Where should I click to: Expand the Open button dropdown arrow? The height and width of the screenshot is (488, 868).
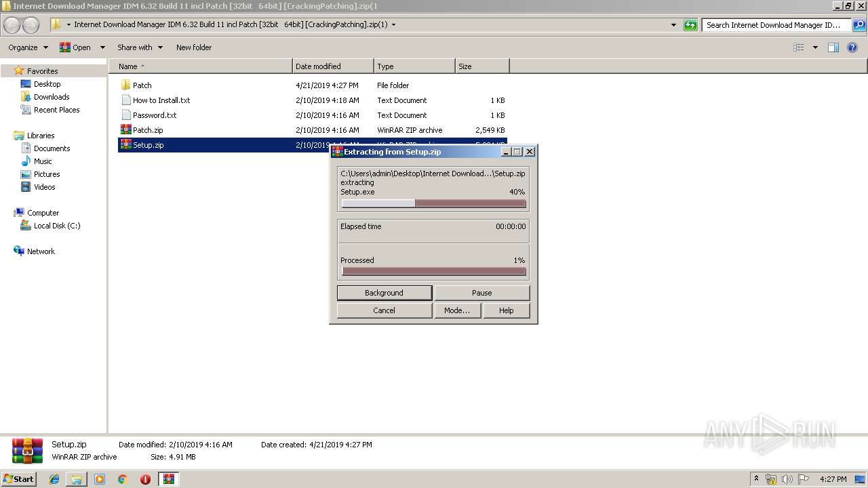[x=102, y=47]
